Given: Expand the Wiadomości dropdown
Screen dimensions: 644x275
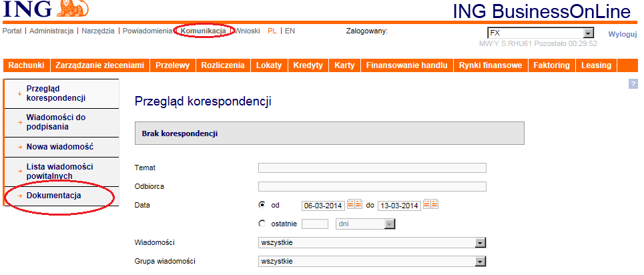Looking at the screenshot, I should point(372,243).
